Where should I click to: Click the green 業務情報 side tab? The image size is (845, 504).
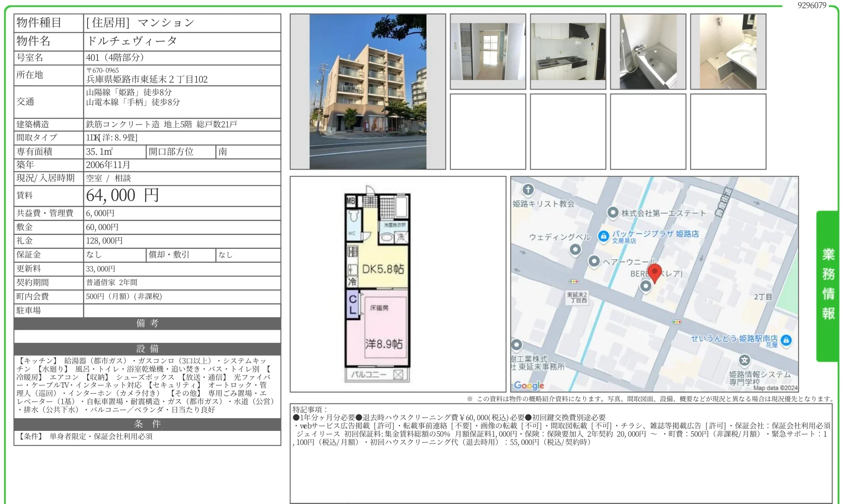[x=828, y=284]
